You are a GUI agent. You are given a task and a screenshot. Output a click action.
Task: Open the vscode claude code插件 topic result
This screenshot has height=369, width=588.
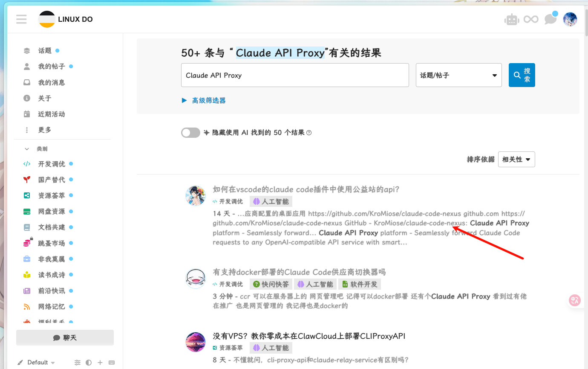pos(306,189)
